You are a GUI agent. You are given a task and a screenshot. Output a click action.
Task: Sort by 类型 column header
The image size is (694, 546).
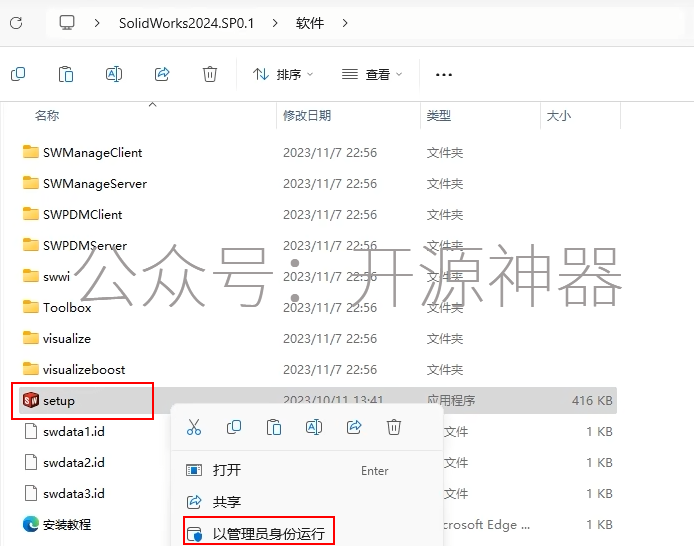point(439,116)
